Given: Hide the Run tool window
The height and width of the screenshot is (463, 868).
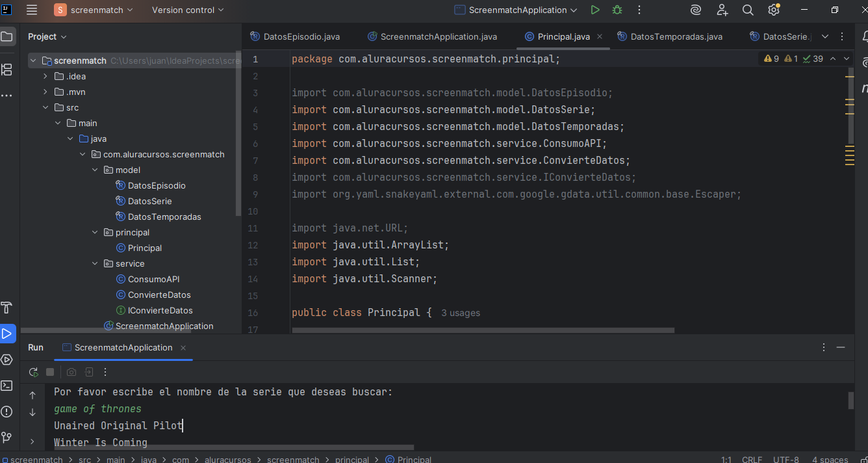Looking at the screenshot, I should (x=841, y=347).
